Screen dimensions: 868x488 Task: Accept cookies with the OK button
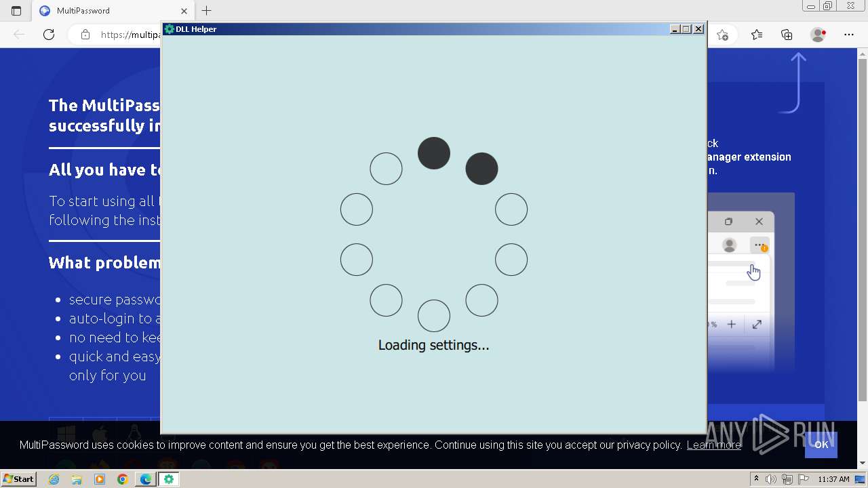click(x=821, y=445)
